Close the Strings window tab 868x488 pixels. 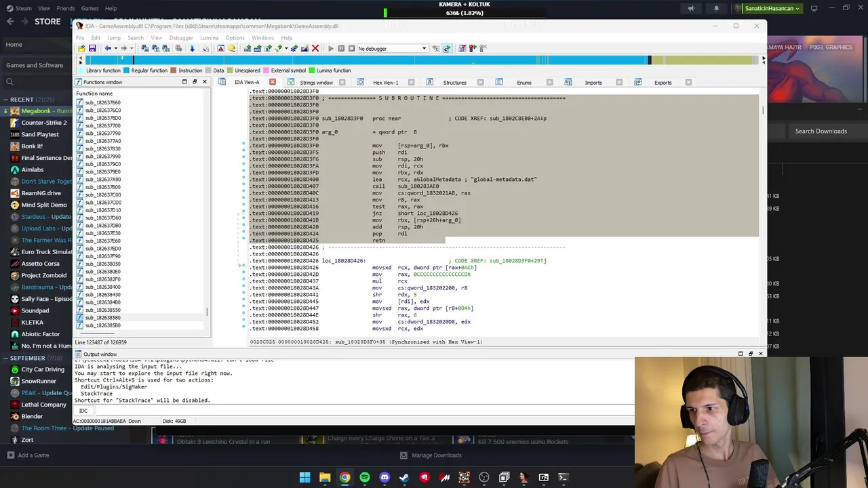click(342, 83)
